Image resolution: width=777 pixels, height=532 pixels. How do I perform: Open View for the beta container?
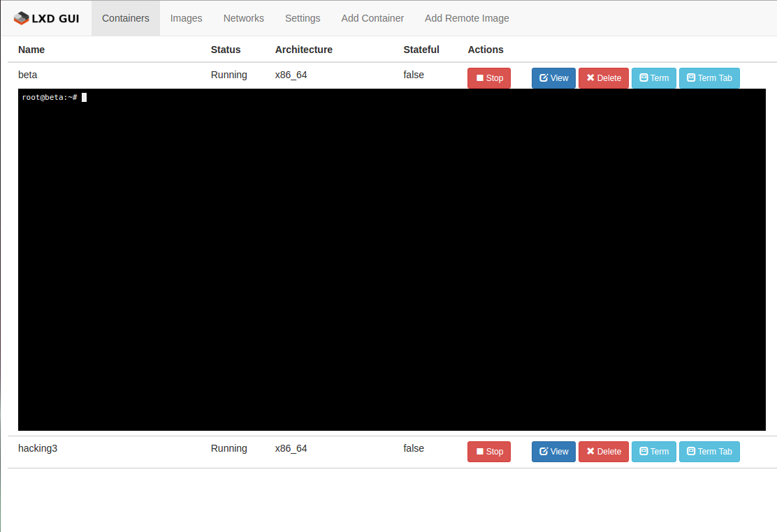coord(553,78)
